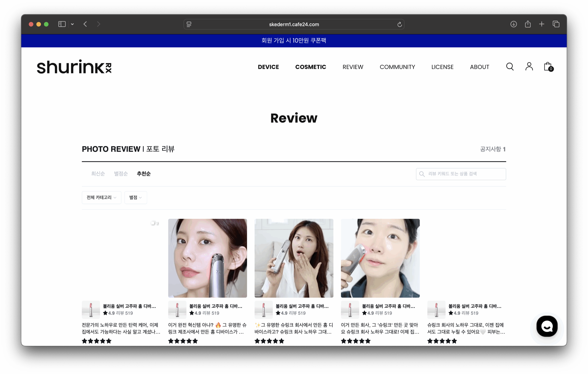Open review photo of woman with device on cheek
This screenshot has width=588, height=374.
[x=208, y=258]
